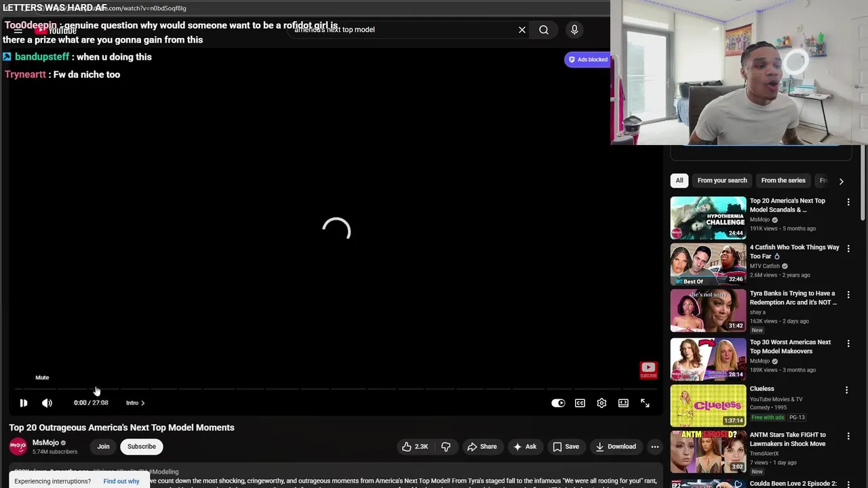Viewport: 868px width, 488px height.
Task: Pause the video with the play/pause button
Action: [23, 403]
